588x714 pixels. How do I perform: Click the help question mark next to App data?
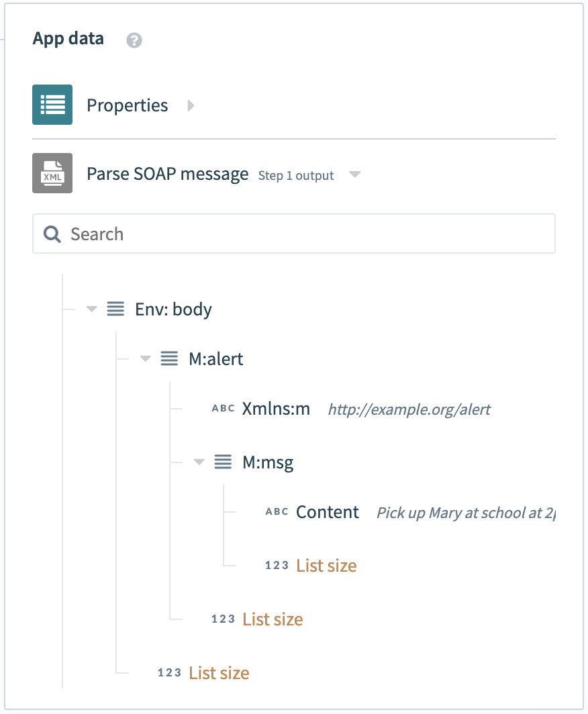click(134, 40)
